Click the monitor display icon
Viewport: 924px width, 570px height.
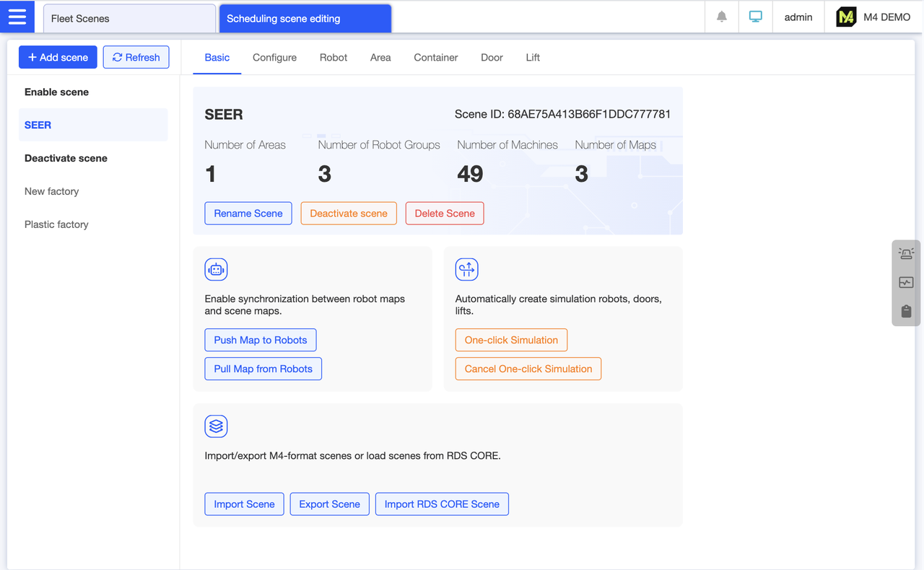pos(755,17)
